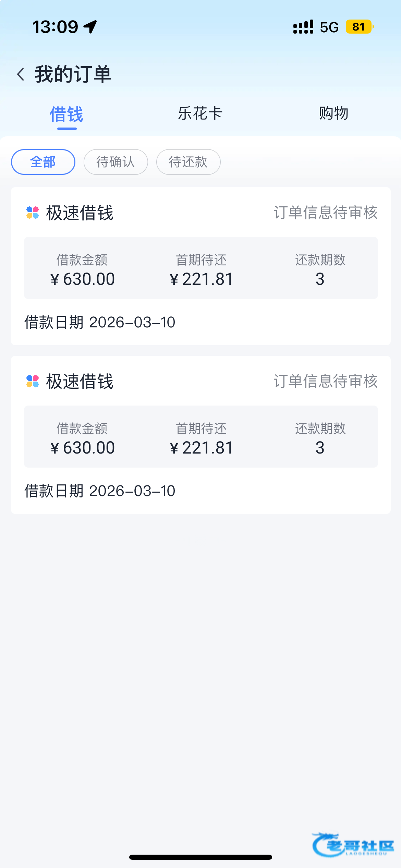Switch to the 借钱 tab

click(66, 114)
